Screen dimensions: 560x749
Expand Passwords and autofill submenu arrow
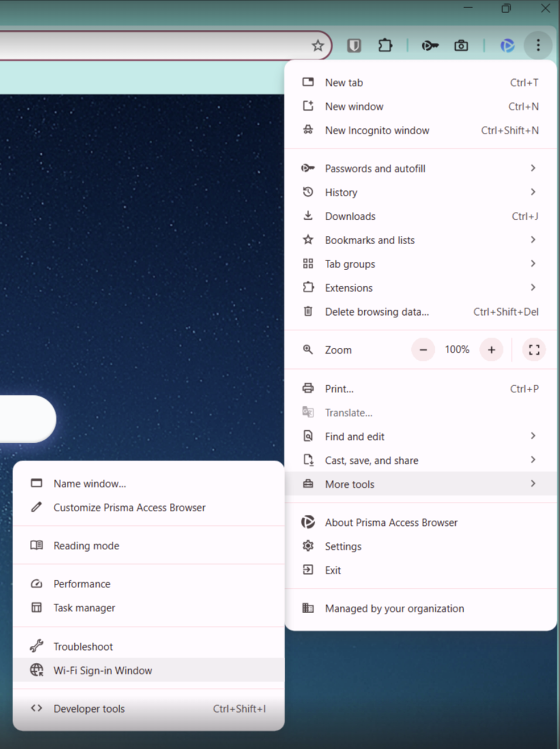pos(533,168)
